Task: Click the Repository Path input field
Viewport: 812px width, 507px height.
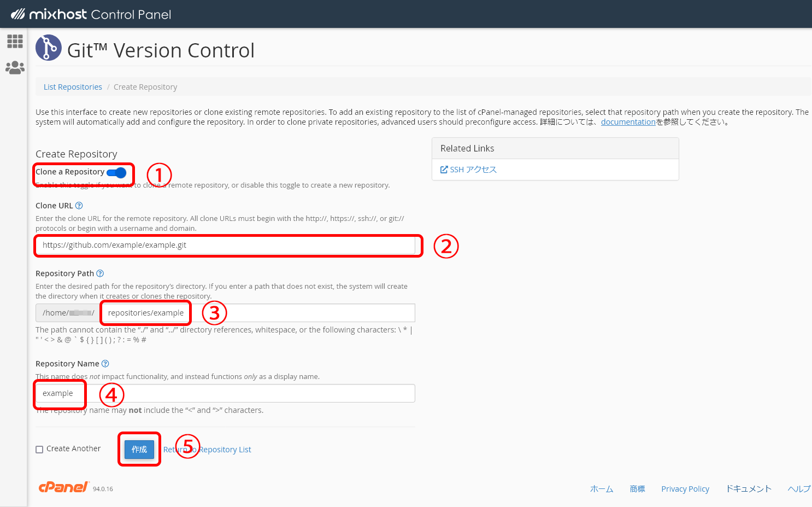Action: click(257, 313)
